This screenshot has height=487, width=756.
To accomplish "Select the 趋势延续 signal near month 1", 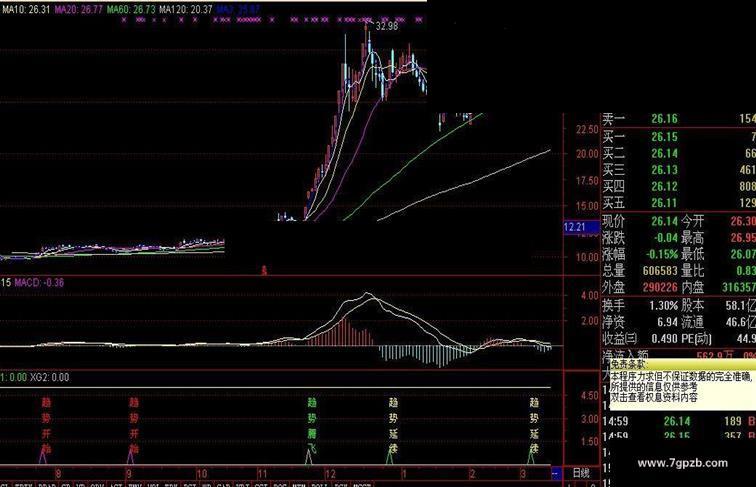I will click(393, 425).
